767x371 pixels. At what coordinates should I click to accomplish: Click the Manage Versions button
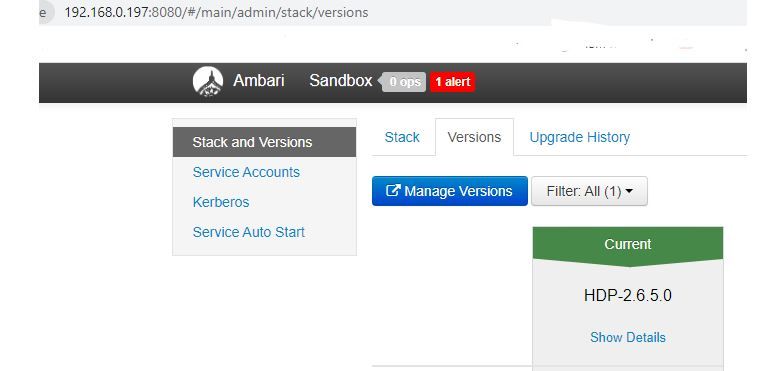click(x=450, y=191)
